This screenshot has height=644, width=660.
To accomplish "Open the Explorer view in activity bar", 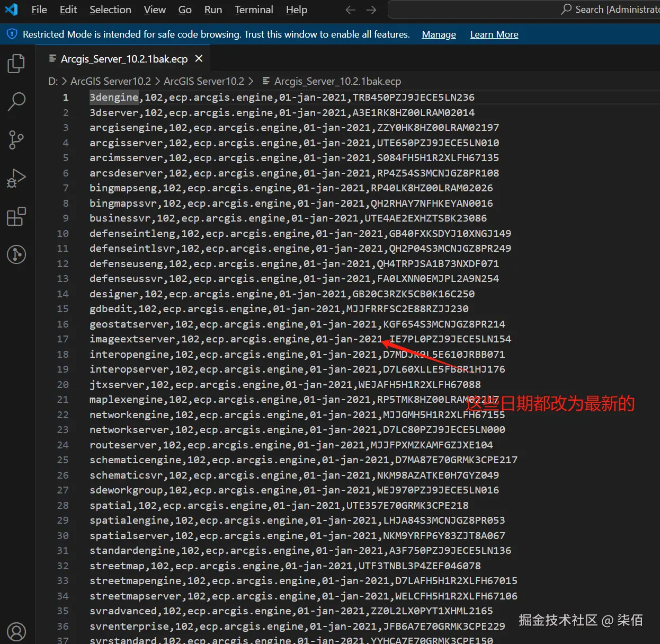I will tap(16, 63).
